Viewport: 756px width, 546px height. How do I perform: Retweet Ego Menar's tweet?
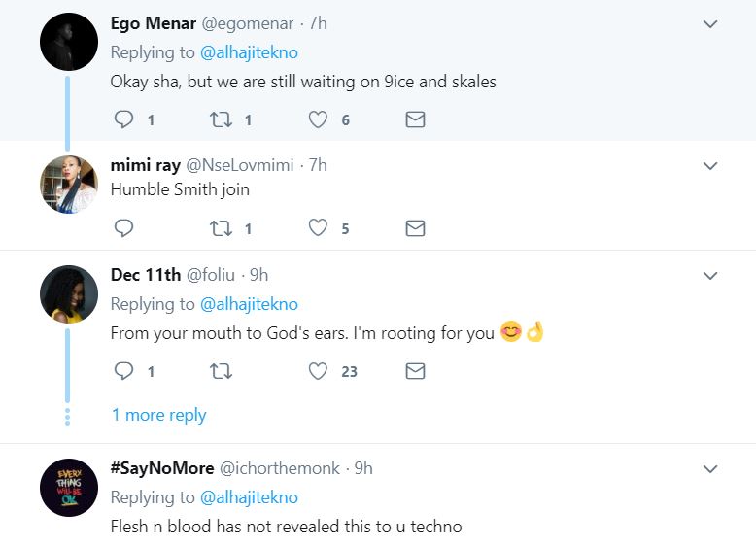coord(220,119)
